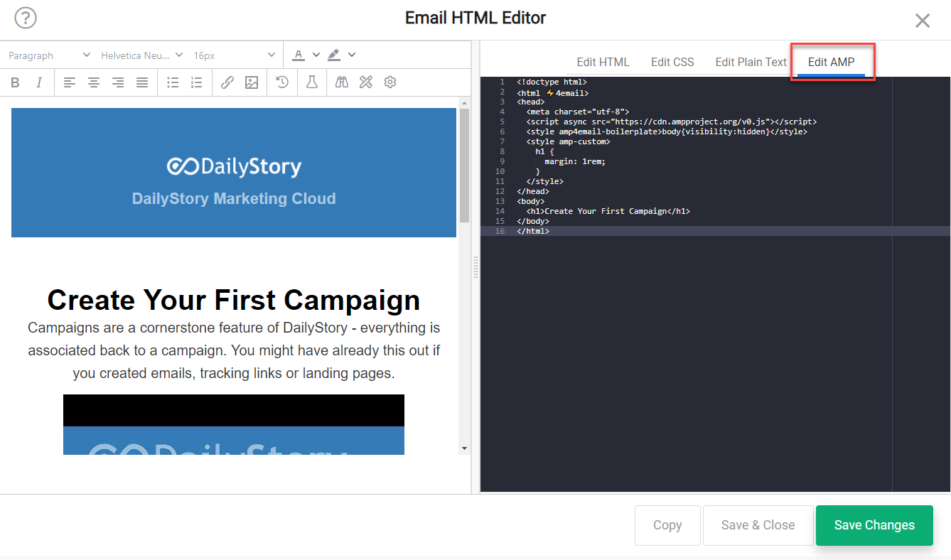The width and height of the screenshot is (951, 560).
Task: Click the ruler and pencil design icon
Action: (x=366, y=82)
